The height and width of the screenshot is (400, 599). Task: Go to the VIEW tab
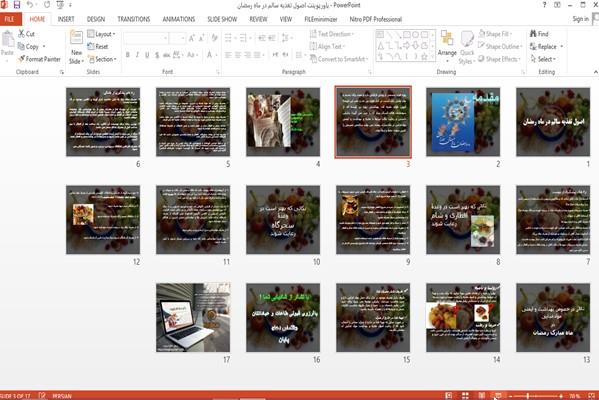[x=286, y=19]
